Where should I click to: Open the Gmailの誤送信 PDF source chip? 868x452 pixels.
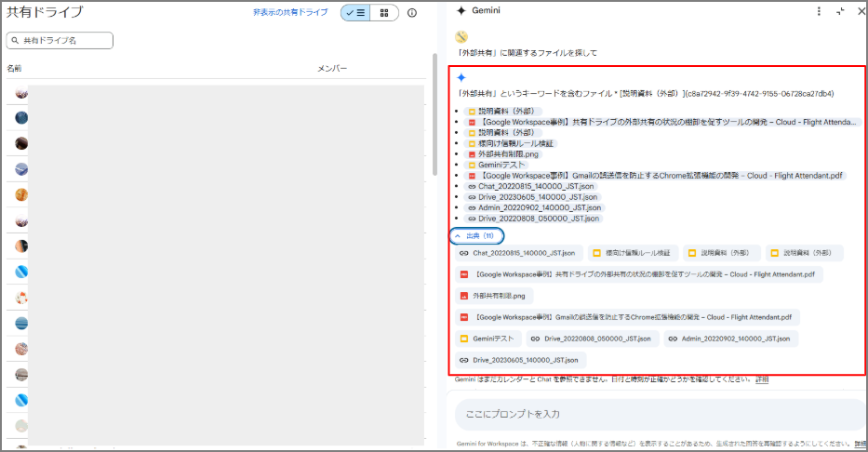[627, 317]
